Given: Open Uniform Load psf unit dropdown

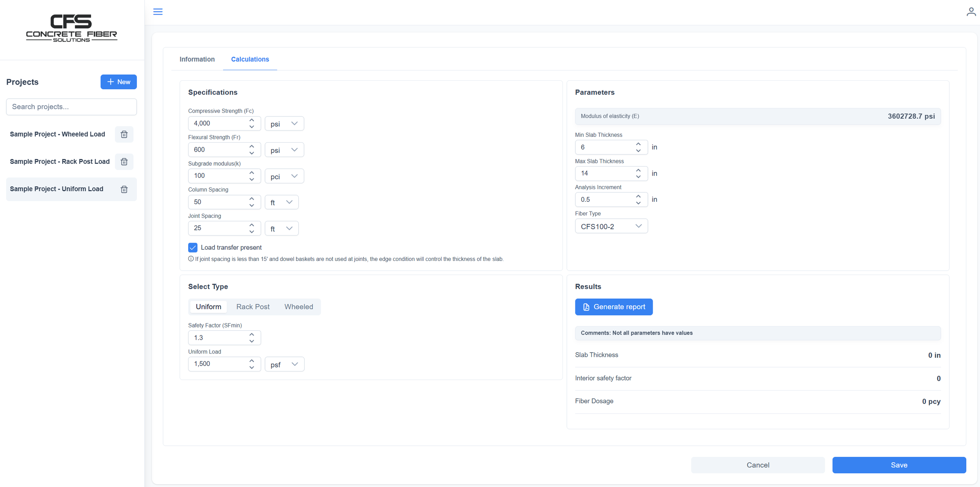Looking at the screenshot, I should (284, 364).
